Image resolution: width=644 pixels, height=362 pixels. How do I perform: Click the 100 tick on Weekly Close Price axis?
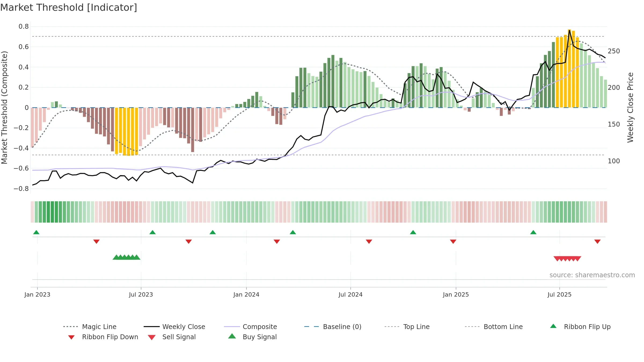coord(614,161)
